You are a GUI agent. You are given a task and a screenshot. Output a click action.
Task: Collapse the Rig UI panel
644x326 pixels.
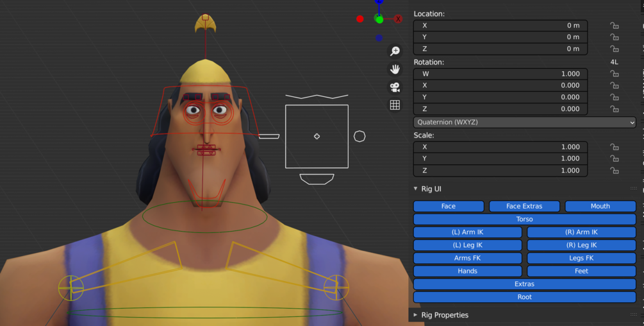click(416, 189)
